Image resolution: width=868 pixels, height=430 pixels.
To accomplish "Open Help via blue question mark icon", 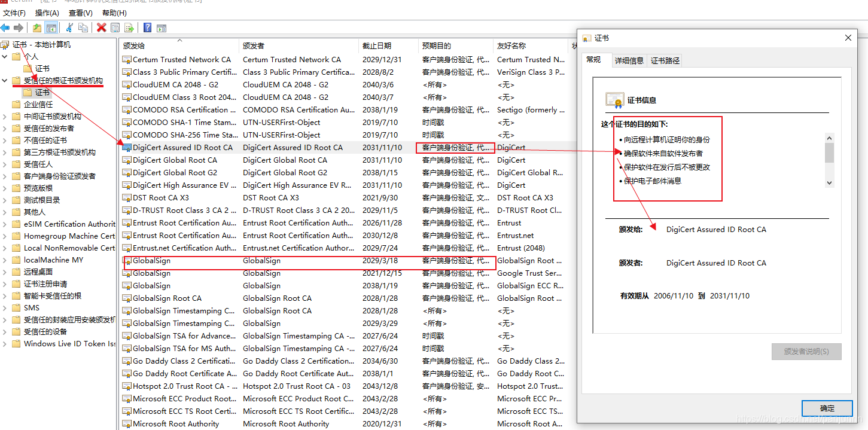I will point(147,28).
